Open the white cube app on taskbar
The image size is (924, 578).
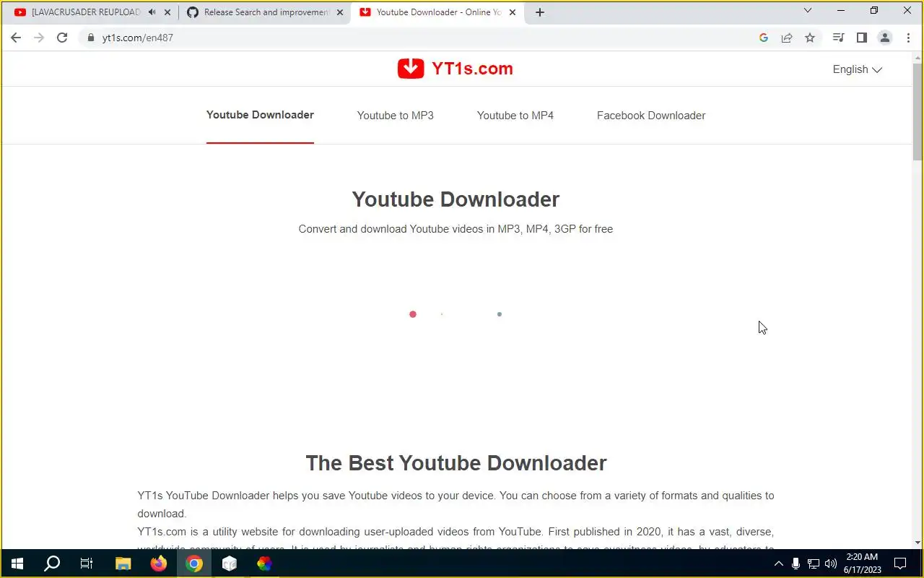point(230,564)
